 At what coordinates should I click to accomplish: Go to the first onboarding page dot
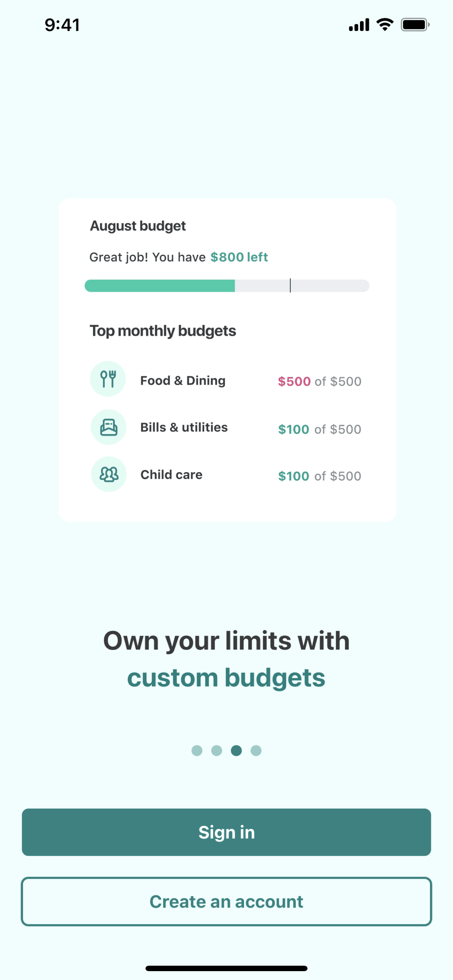click(x=197, y=751)
